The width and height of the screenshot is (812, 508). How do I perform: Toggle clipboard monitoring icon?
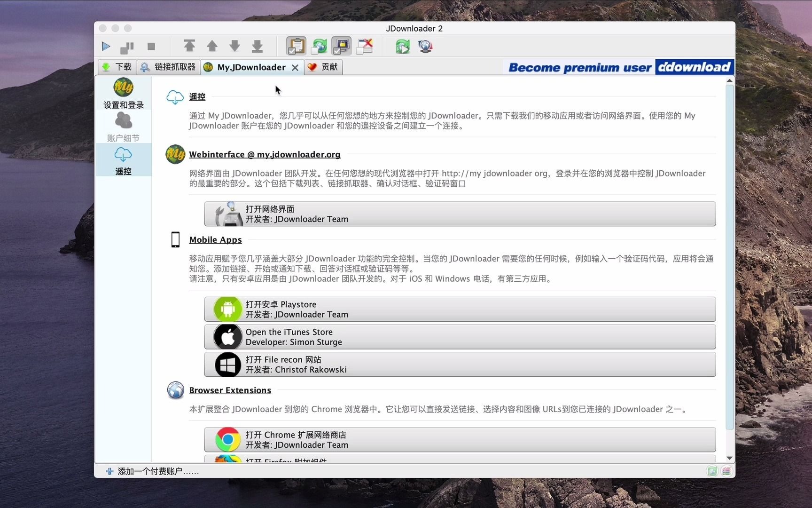[297, 46]
